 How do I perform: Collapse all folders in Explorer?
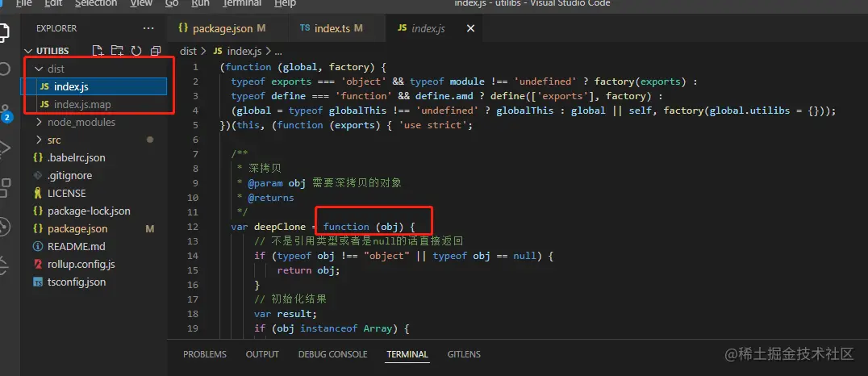click(156, 51)
